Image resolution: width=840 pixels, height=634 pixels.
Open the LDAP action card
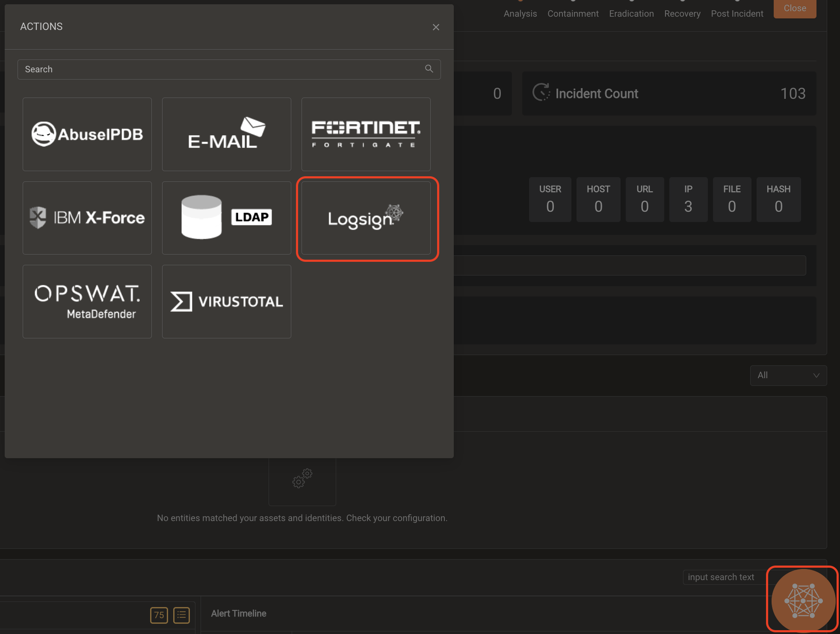point(227,218)
